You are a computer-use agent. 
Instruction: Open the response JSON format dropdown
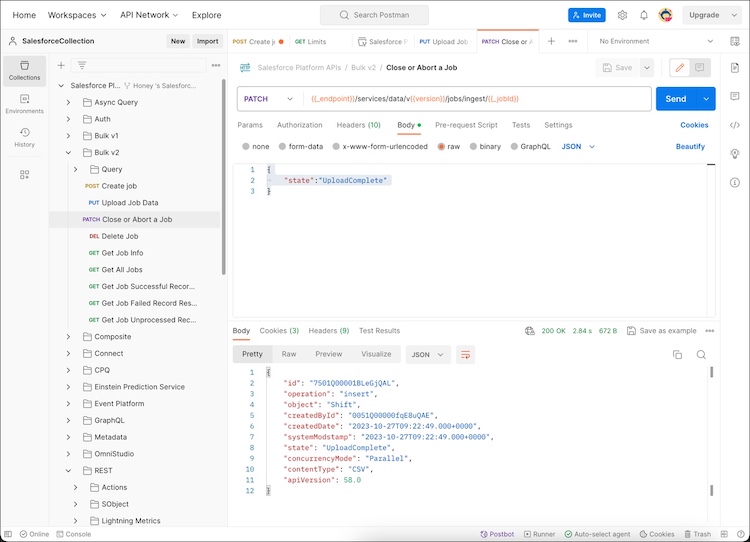[428, 354]
